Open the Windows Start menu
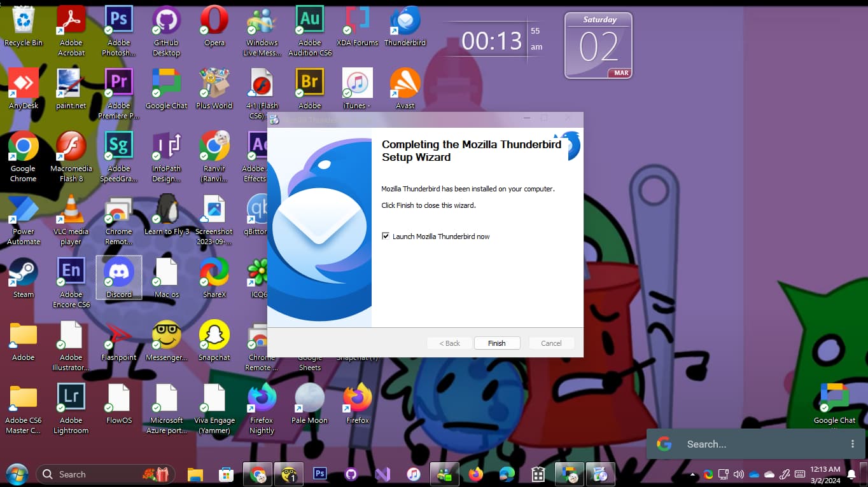Screen dimensions: 868x487 coord(17,474)
